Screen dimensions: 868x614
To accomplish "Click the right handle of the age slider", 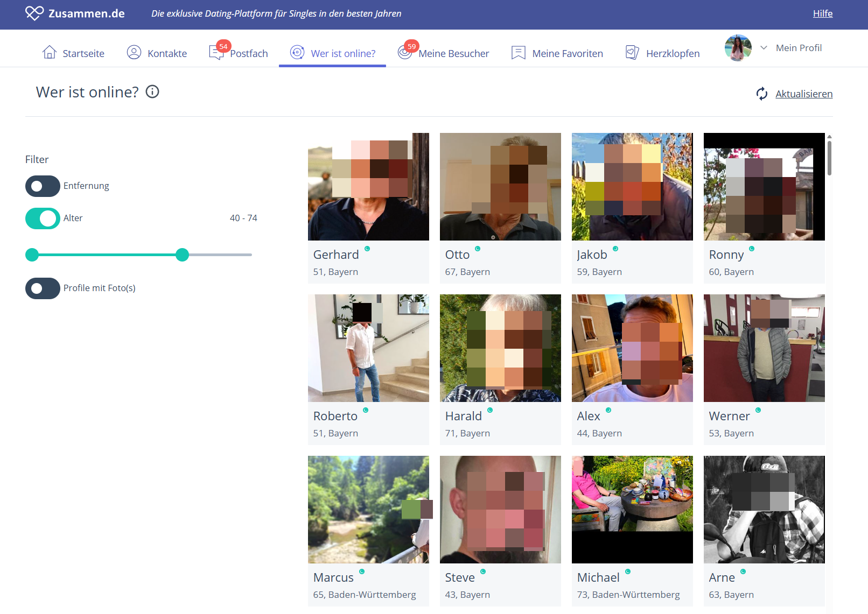I will point(183,255).
